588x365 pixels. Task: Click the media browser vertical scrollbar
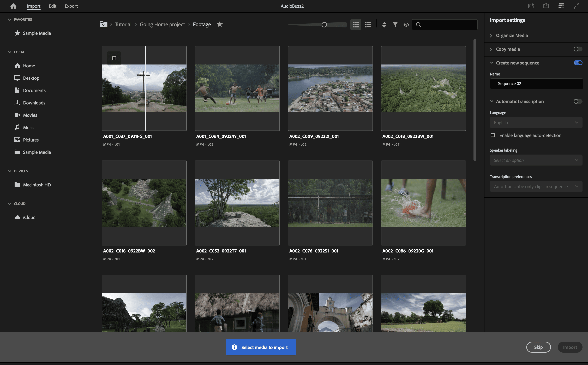point(475,100)
